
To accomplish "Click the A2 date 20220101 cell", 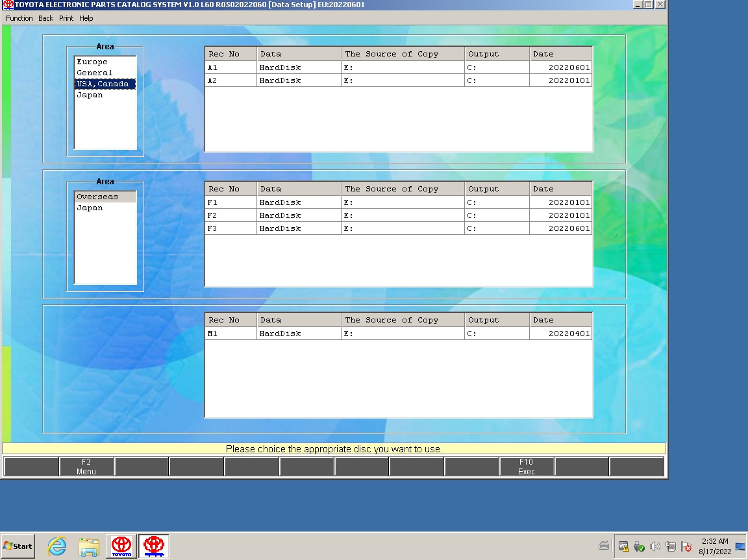I will point(560,80).
